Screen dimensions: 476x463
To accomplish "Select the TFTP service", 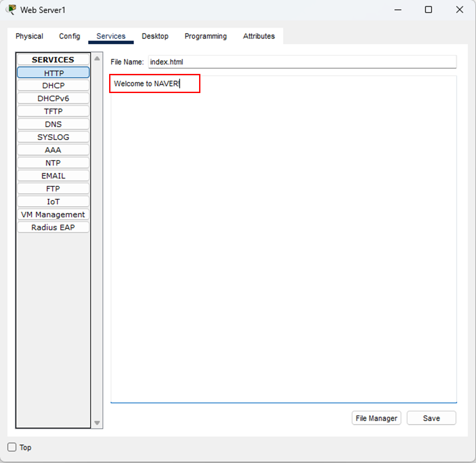I will (x=53, y=111).
